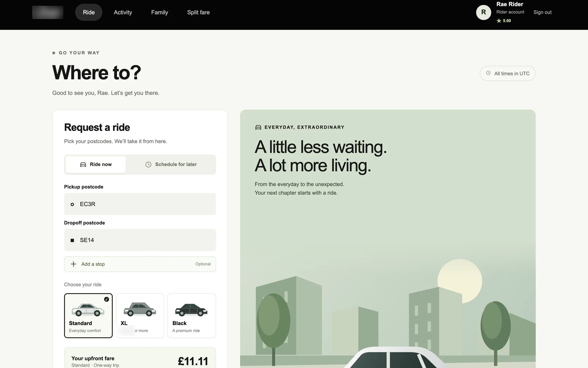Click the 'Where to?' heading
This screenshot has height=368, width=588.
pos(96,73)
